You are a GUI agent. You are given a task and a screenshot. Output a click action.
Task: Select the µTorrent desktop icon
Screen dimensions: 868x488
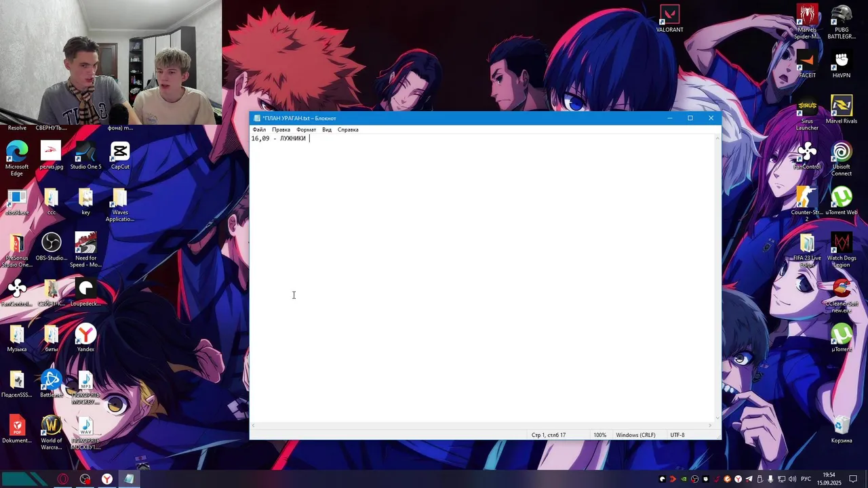click(842, 338)
